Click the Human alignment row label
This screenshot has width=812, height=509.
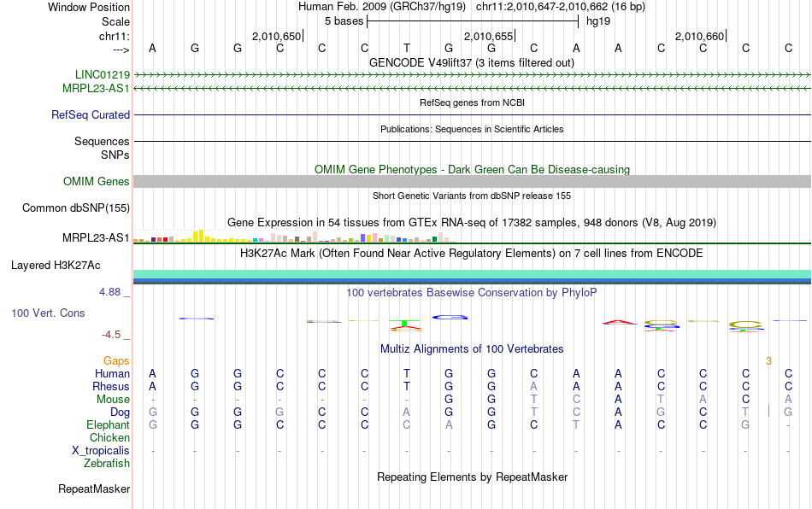pos(112,373)
